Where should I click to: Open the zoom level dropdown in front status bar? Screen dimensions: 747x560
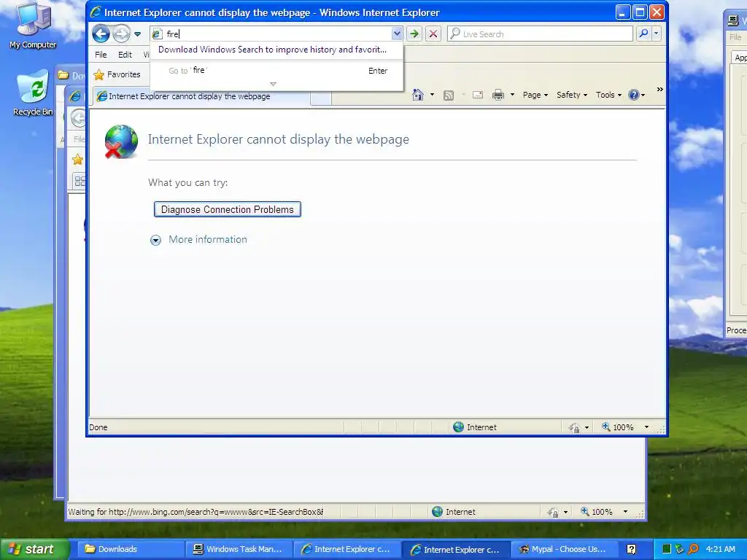(x=646, y=427)
